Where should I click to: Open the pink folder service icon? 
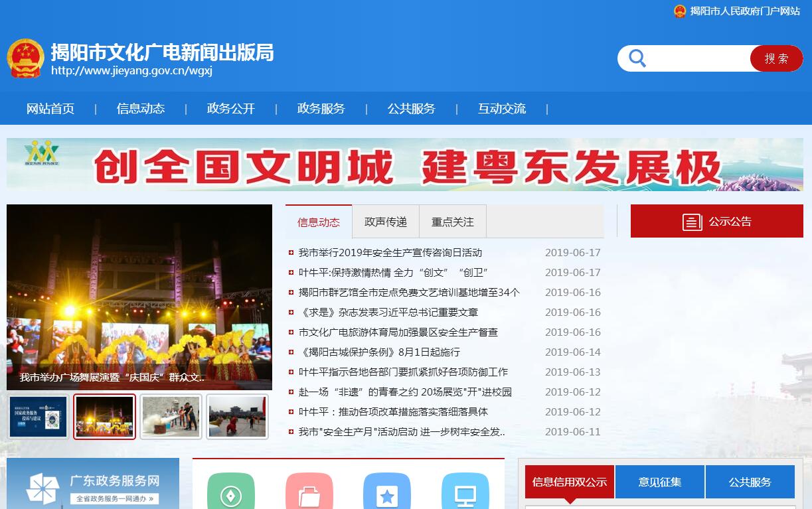click(309, 493)
